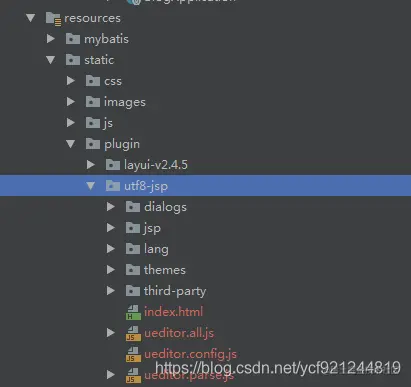The width and height of the screenshot is (411, 387).
Task: Select the css folder name
Action: [113, 81]
